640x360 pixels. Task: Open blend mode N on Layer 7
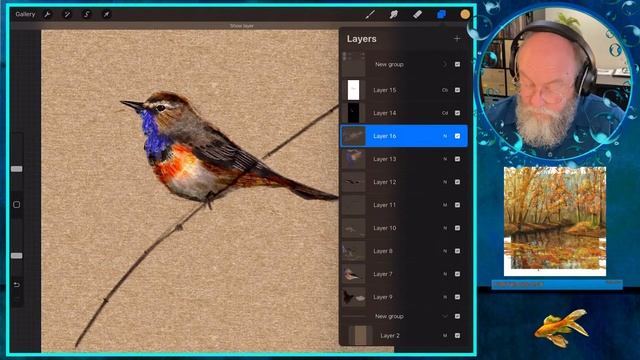click(445, 274)
